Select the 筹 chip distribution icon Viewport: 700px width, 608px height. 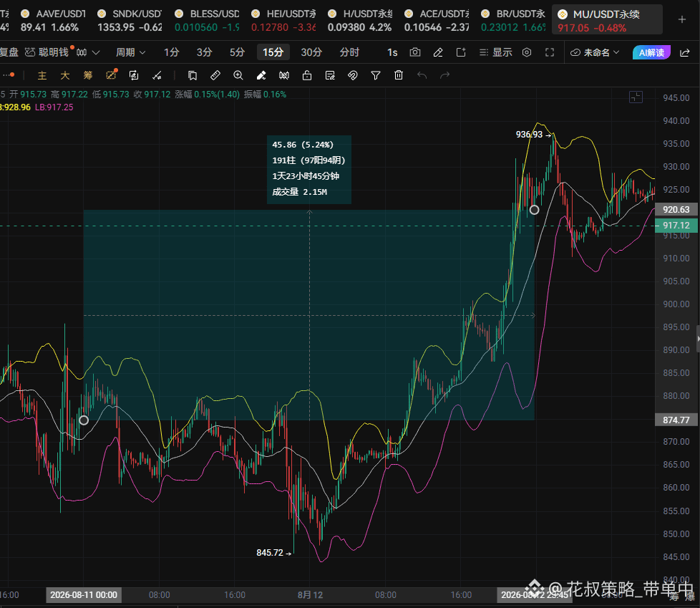[88, 75]
